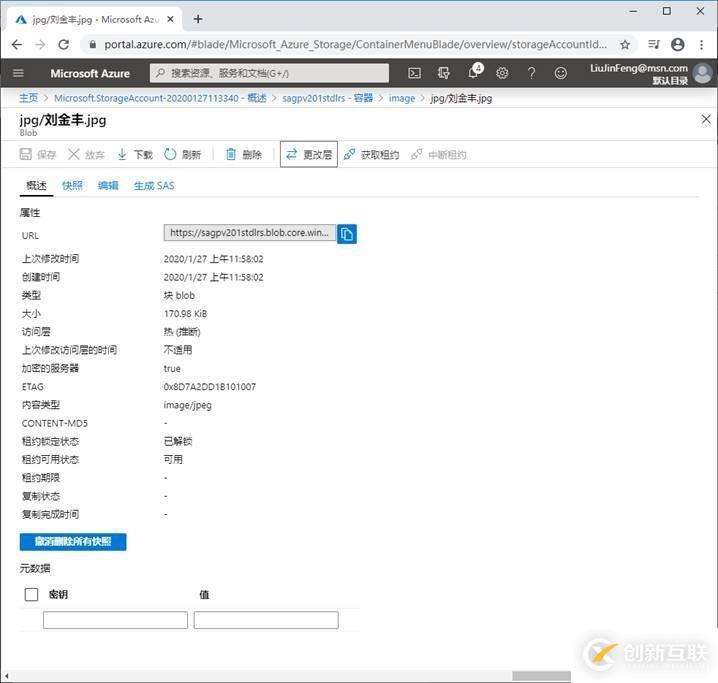Click the horizontal scrollbar thumb
Screen dimensions: 718x683
click(541, 676)
